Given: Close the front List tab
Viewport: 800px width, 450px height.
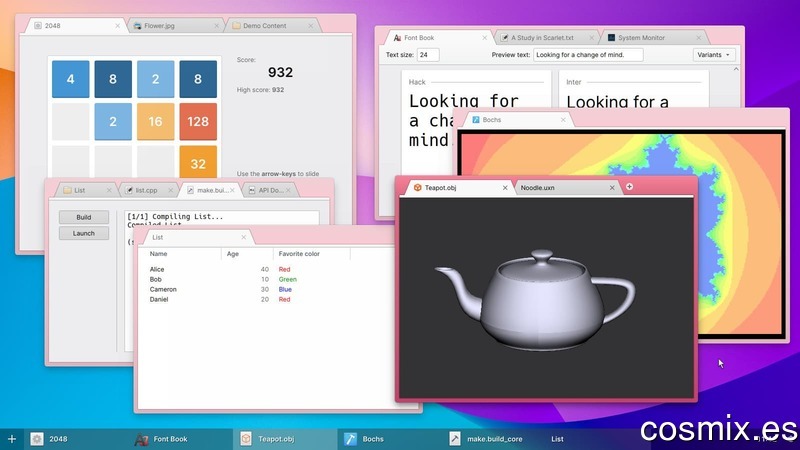Looking at the screenshot, I should click(x=243, y=237).
